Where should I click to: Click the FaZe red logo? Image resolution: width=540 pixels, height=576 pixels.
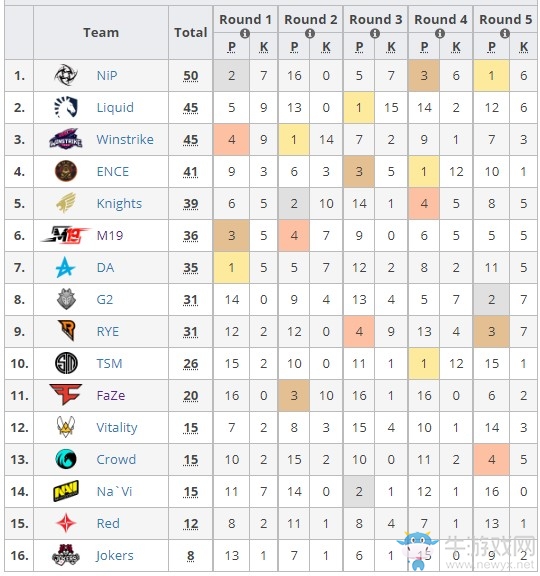(66, 395)
